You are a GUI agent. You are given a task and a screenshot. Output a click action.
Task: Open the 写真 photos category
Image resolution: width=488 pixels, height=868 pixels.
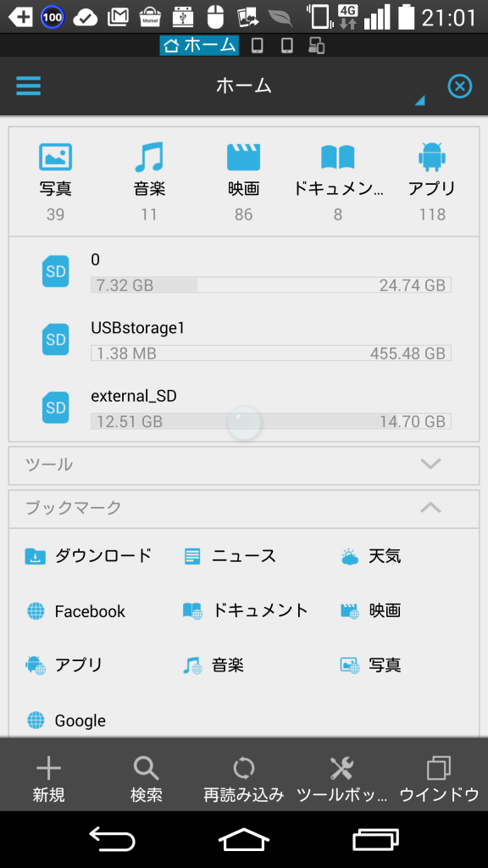[55, 157]
